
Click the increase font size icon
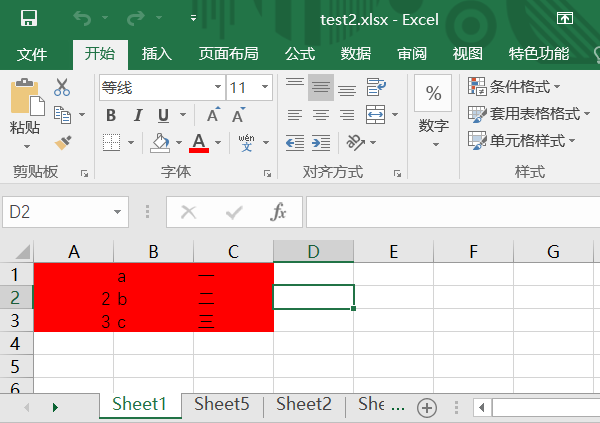click(x=213, y=115)
